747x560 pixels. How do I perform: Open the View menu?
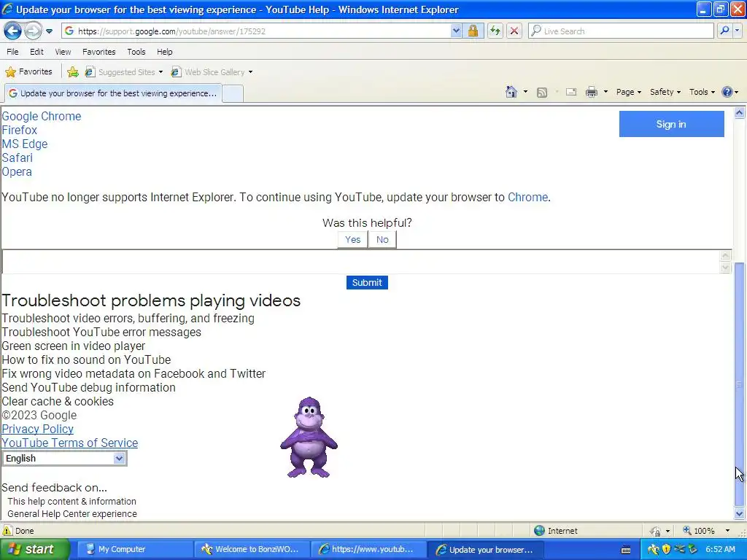(63, 52)
